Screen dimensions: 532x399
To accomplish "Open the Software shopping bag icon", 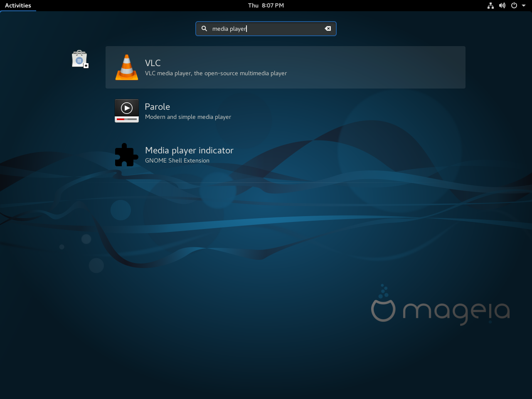I will click(x=79, y=59).
